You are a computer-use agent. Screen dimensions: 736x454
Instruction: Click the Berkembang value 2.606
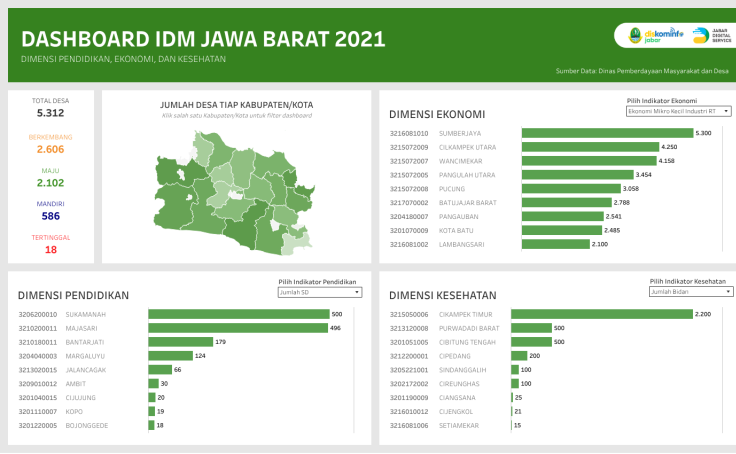pos(50,149)
